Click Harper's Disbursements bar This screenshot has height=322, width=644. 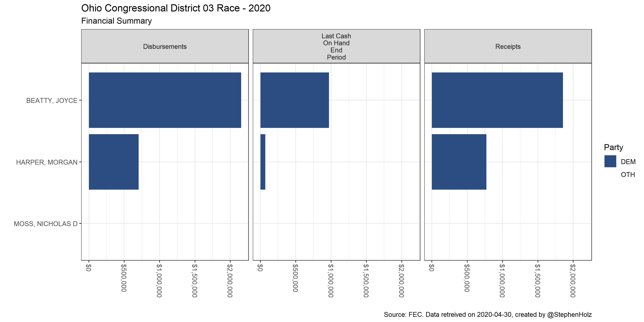click(113, 162)
